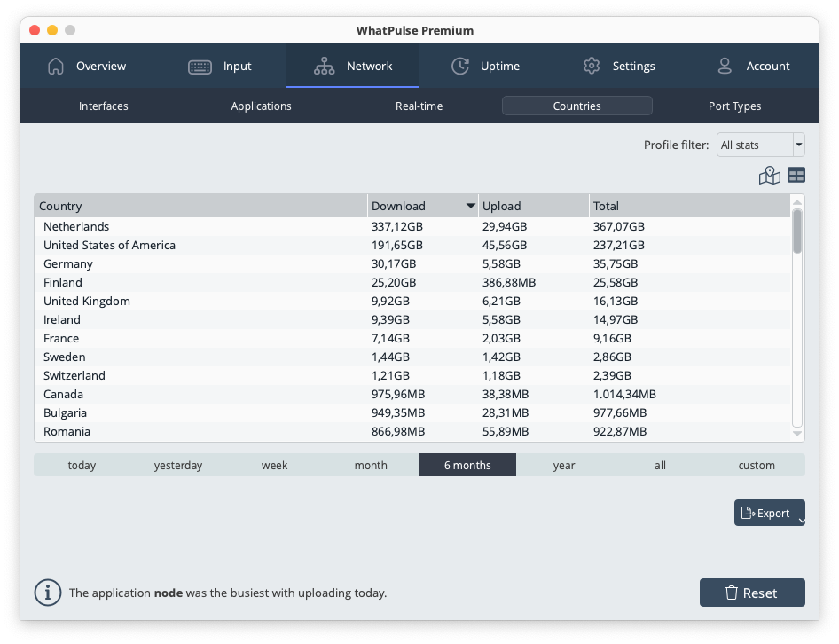Choose the 'custom' time range

click(x=757, y=465)
